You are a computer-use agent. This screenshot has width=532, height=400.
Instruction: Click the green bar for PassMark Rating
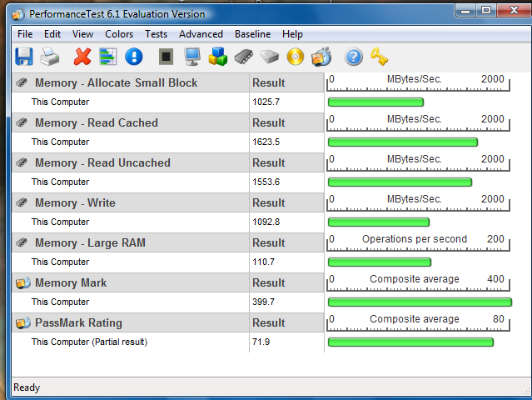tap(410, 342)
